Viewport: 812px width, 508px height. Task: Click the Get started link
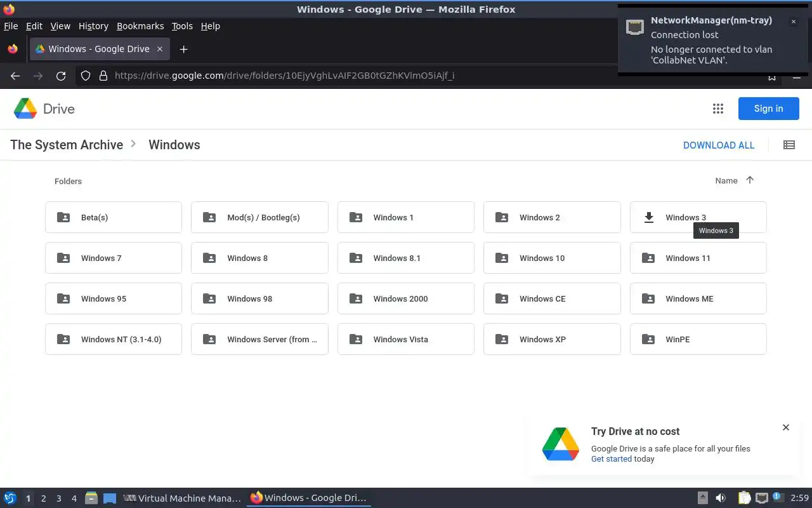point(612,459)
